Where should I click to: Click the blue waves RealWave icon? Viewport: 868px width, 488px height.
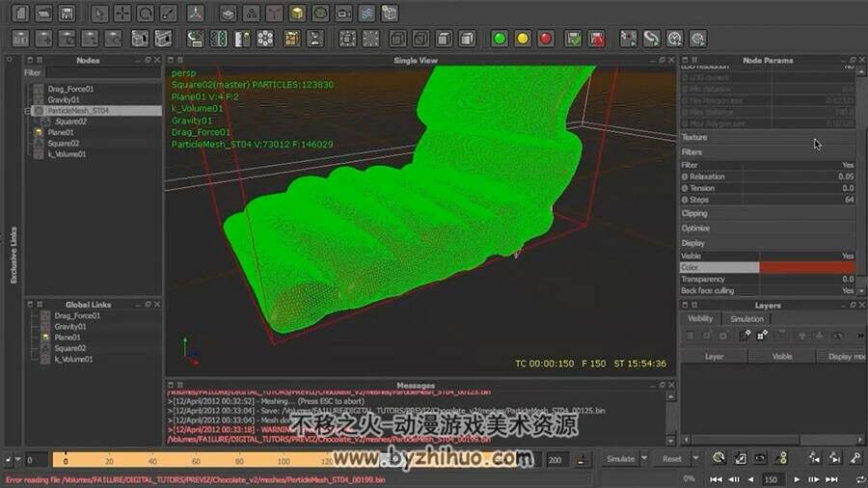[x=366, y=13]
